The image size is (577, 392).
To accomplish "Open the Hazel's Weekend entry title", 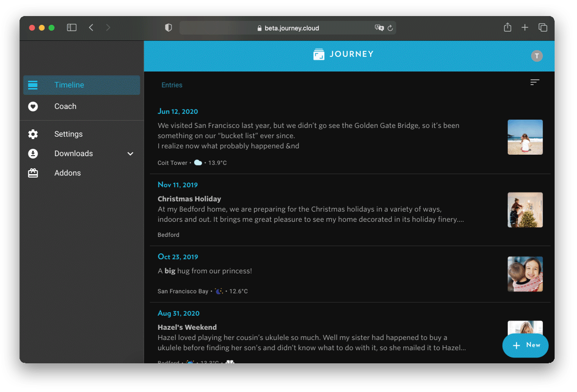I will [x=187, y=327].
